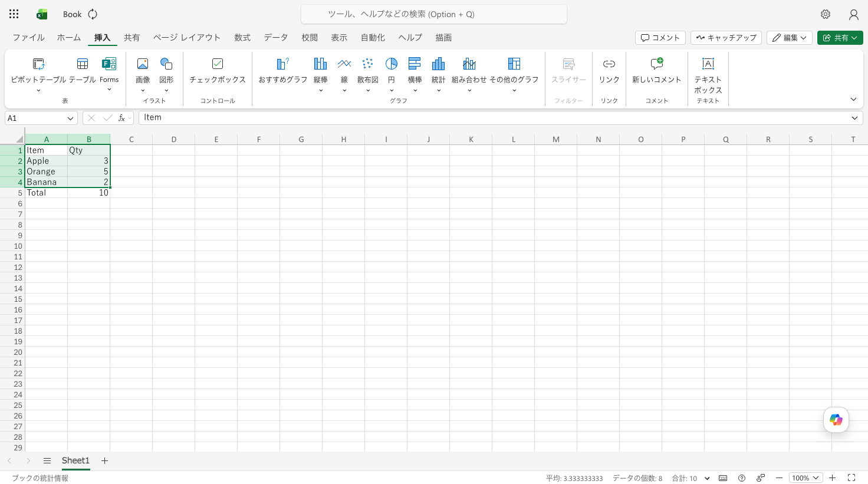Click inside the search box at top
This screenshot has height=484, width=868.
(x=434, y=14)
